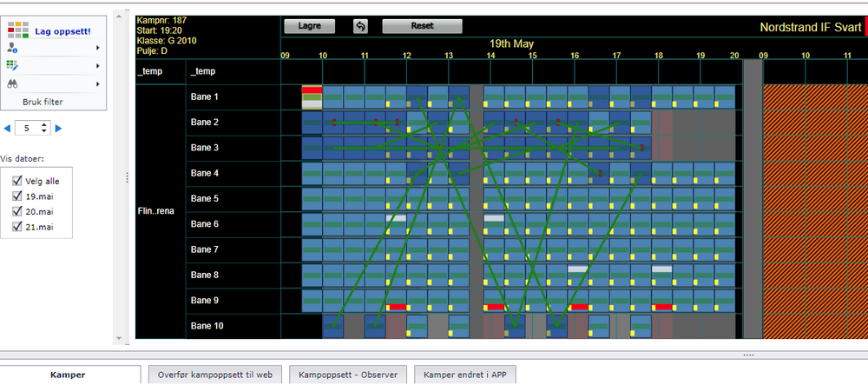Decrease the number spinner below value 5

click(x=45, y=131)
